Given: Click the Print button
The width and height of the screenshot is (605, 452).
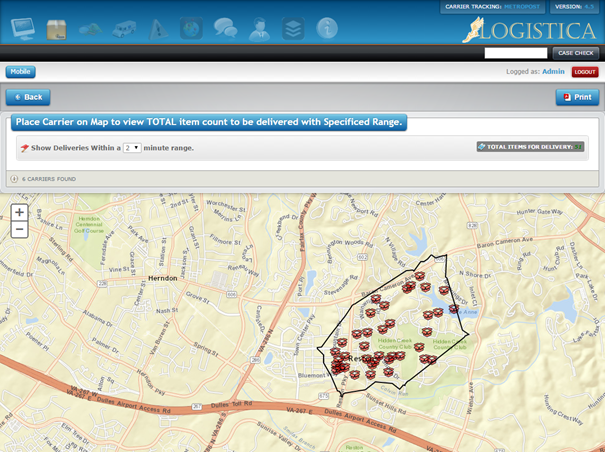Looking at the screenshot, I should 577,97.
